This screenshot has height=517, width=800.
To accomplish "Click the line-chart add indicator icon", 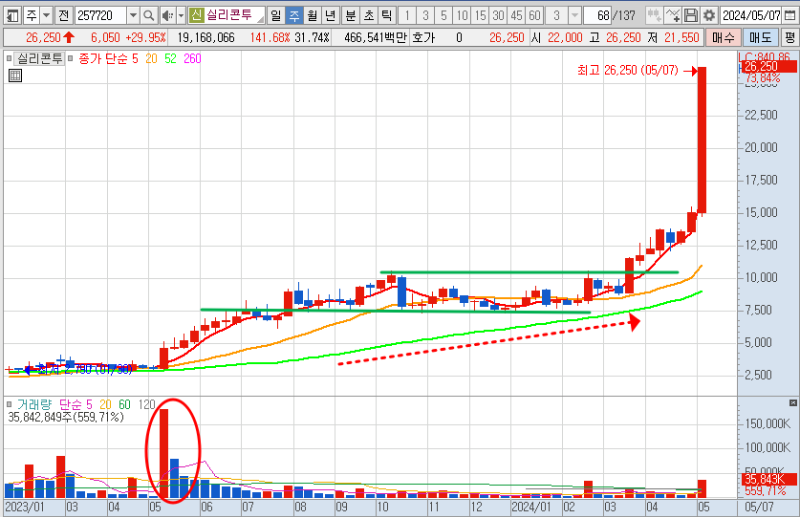I will point(673,16).
